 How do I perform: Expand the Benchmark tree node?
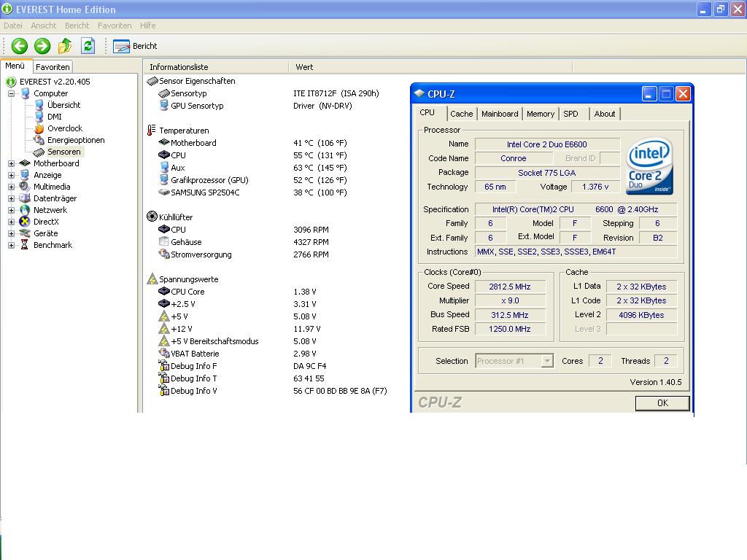click(x=11, y=245)
